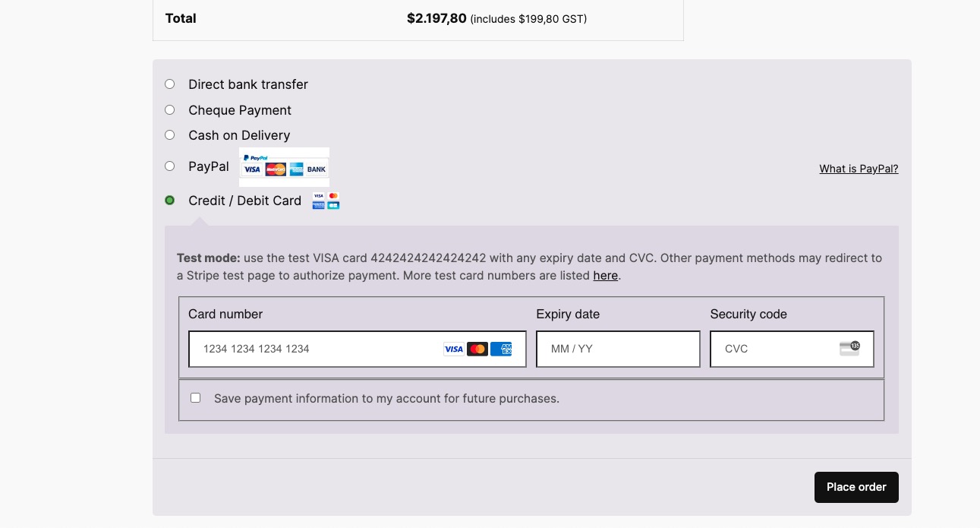This screenshot has height=528, width=980.
Task: Click the CVC card hint icon
Action: 849,349
